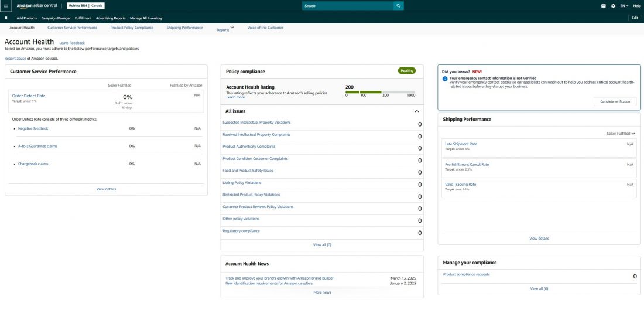Click the Healthy status badge
The height and width of the screenshot is (313, 644).
[x=407, y=71]
